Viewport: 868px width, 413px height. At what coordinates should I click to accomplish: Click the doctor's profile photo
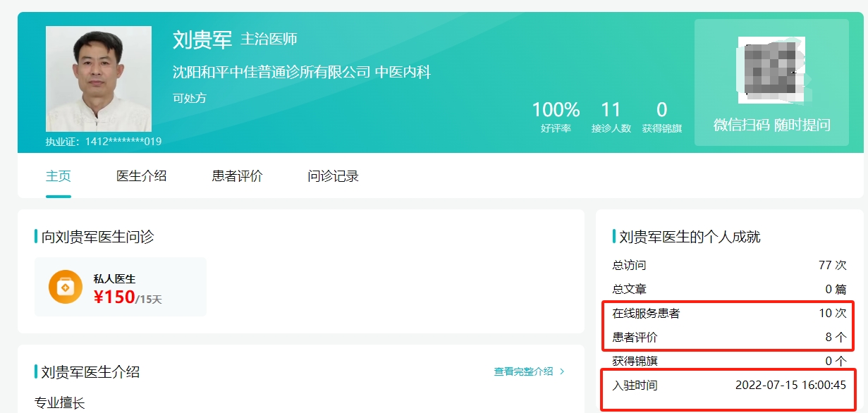[99, 79]
